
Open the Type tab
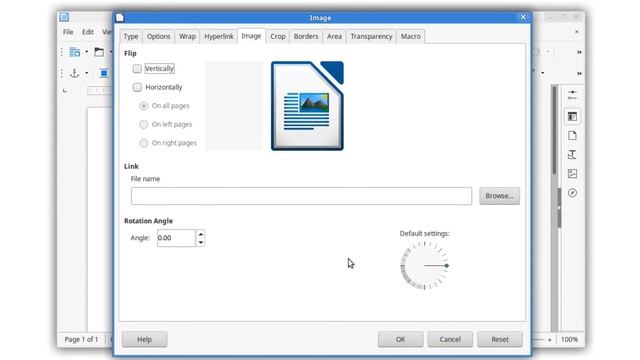point(131,36)
